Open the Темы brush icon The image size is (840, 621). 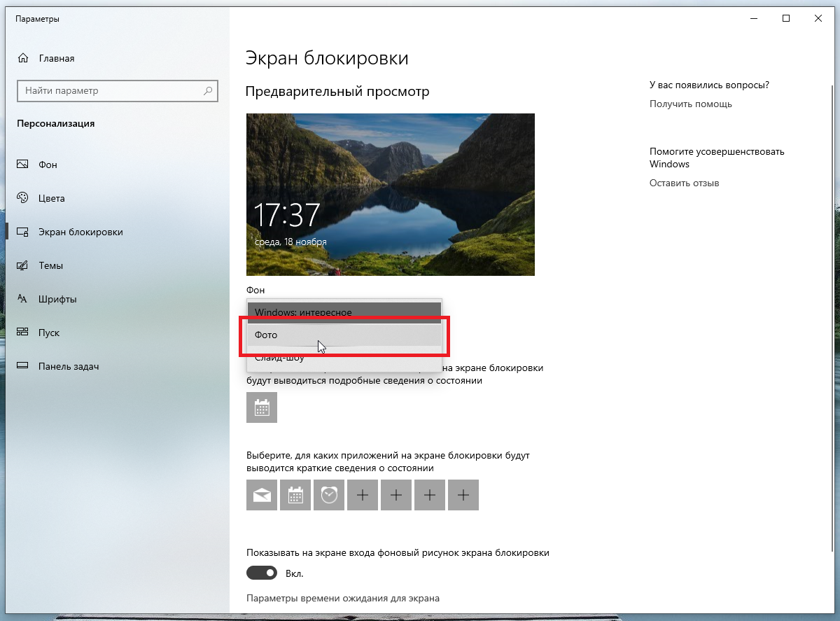23,265
